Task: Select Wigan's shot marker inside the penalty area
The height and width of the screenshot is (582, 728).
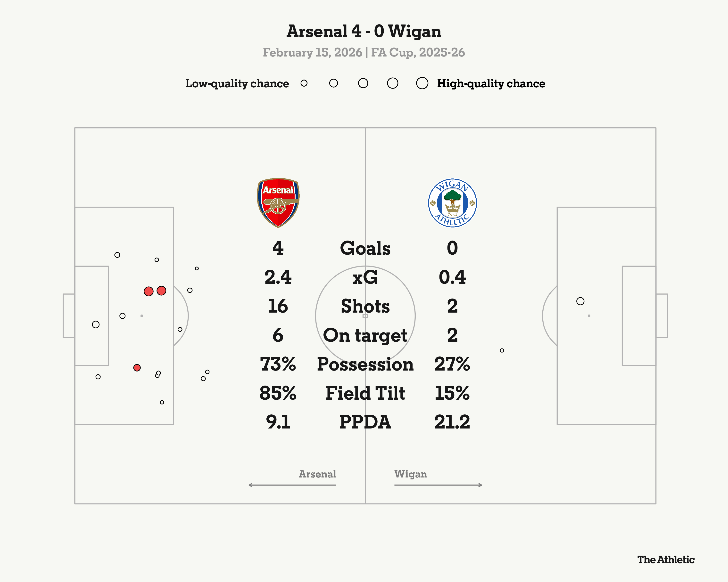Action: pyautogui.click(x=580, y=301)
